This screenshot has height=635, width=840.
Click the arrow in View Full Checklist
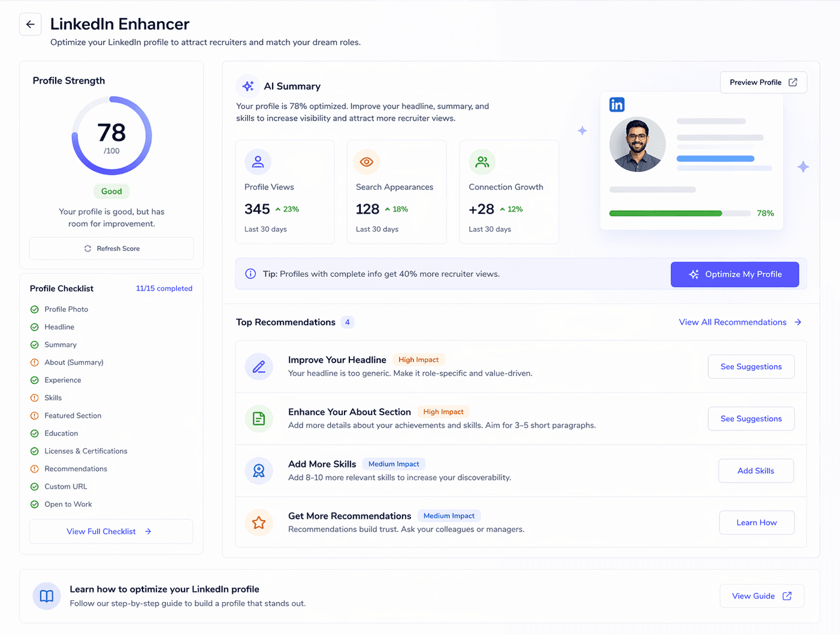[148, 531]
